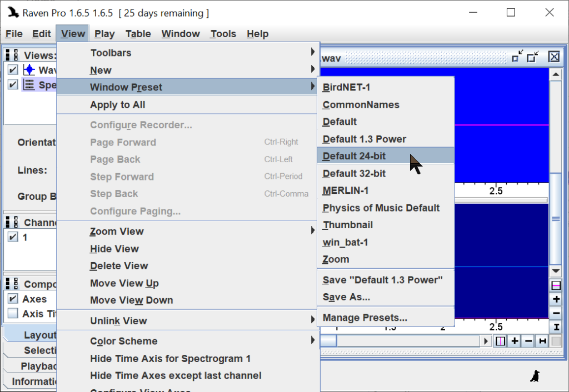
Task: Click the zoom vertical to all icon
Action: pyautogui.click(x=556, y=326)
